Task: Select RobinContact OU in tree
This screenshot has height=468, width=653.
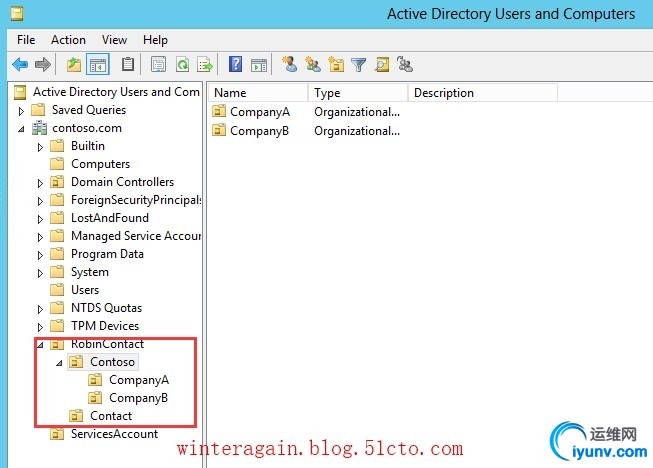Action: (x=107, y=344)
